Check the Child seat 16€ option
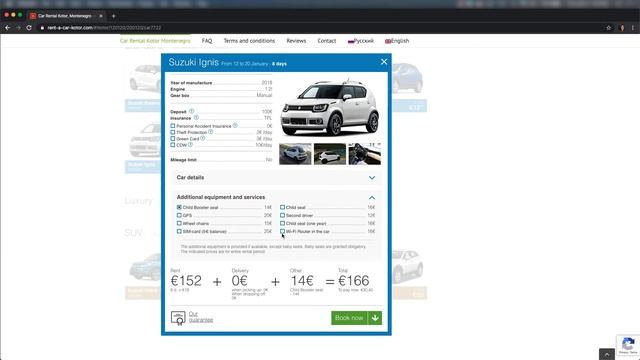The image size is (640, 360). click(x=282, y=207)
